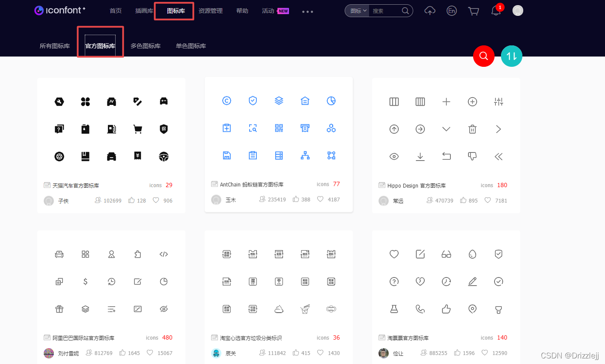
Task: Click the code brackets icon in 阿里巴巴国际站 library
Action: point(164,254)
